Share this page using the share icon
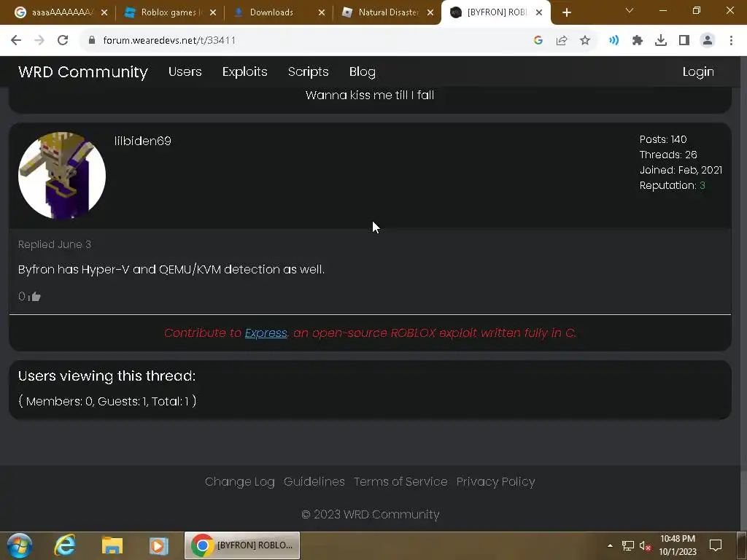This screenshot has width=747, height=560. [562, 41]
